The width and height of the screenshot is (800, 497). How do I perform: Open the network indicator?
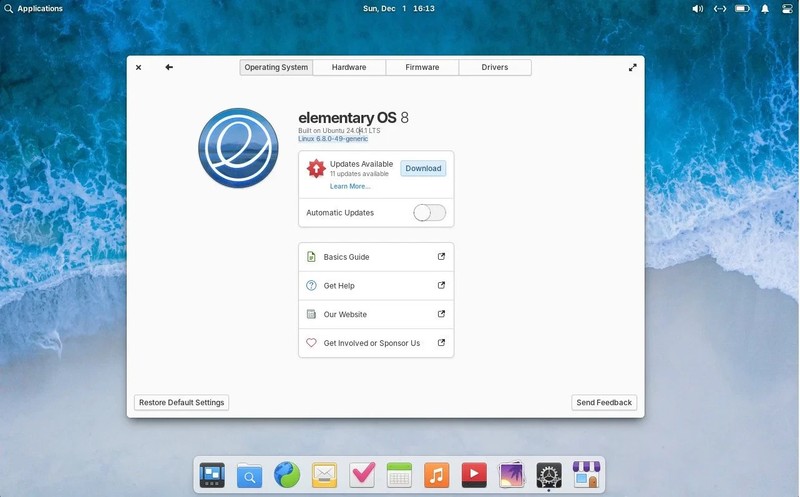click(719, 9)
